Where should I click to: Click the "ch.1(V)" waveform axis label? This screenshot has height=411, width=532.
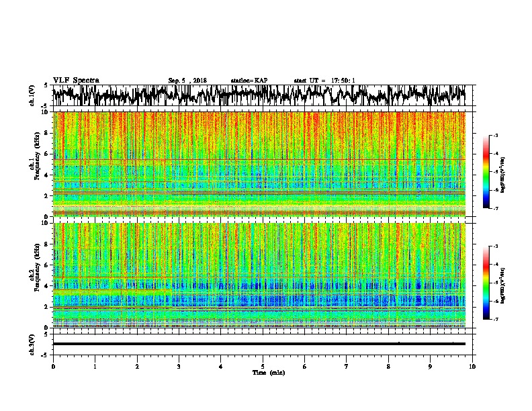coord(32,95)
